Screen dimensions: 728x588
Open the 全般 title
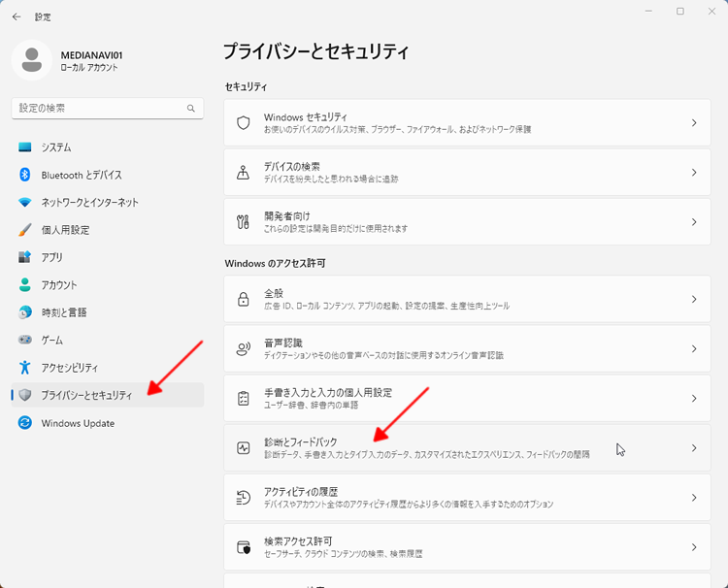(274, 293)
